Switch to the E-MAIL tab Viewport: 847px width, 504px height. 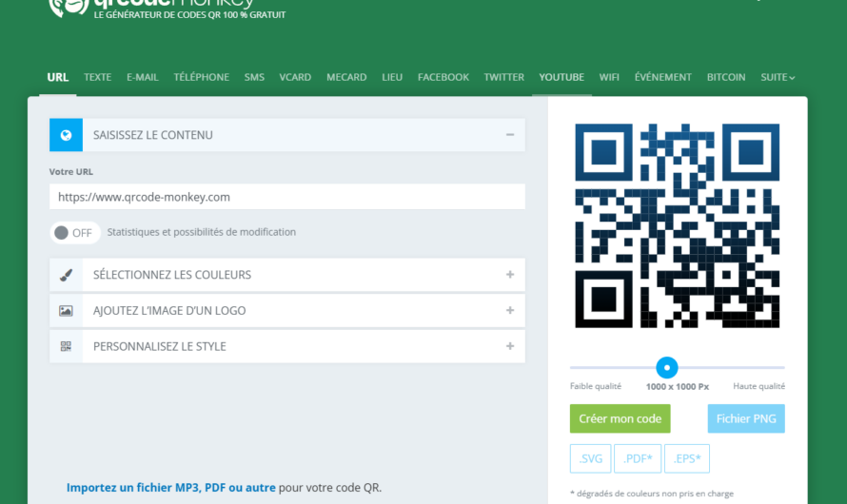coord(143,77)
